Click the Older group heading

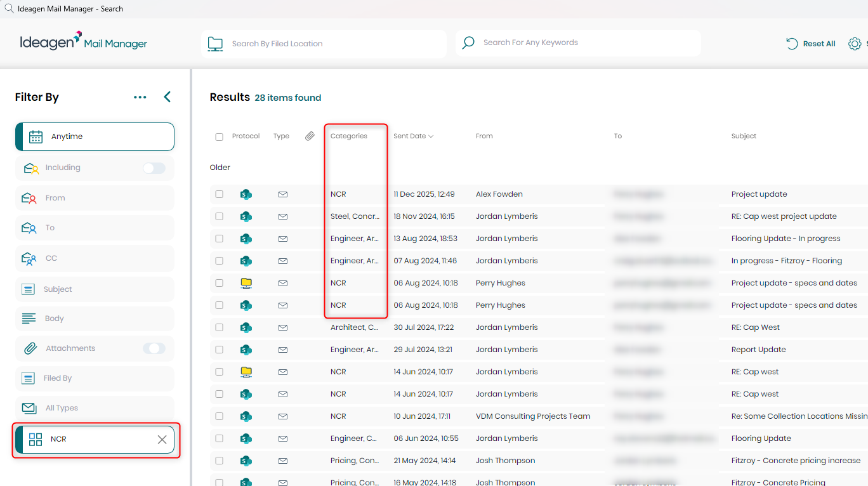coord(220,167)
